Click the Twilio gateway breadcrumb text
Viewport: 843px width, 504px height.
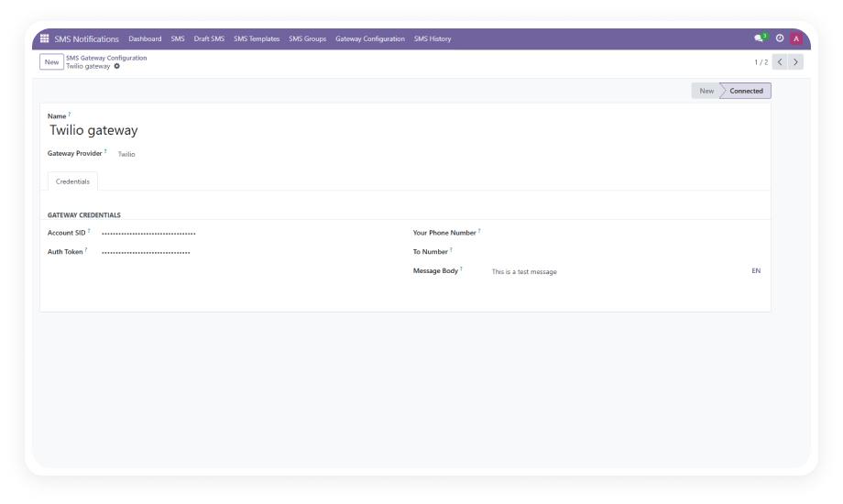pyautogui.click(x=88, y=66)
